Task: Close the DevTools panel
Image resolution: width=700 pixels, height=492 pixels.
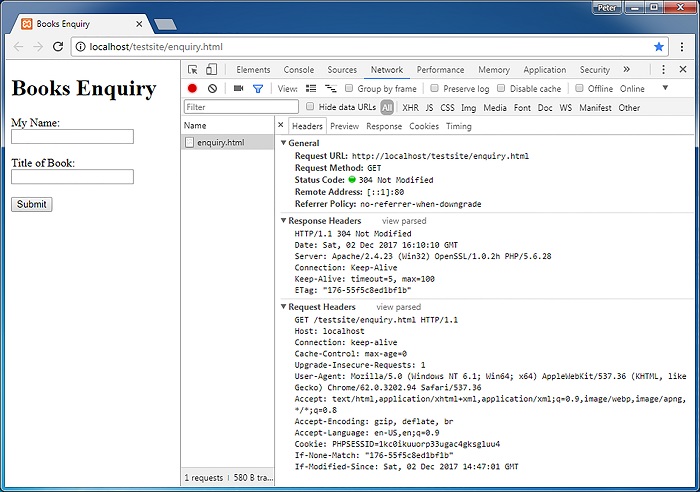Action: [x=683, y=69]
